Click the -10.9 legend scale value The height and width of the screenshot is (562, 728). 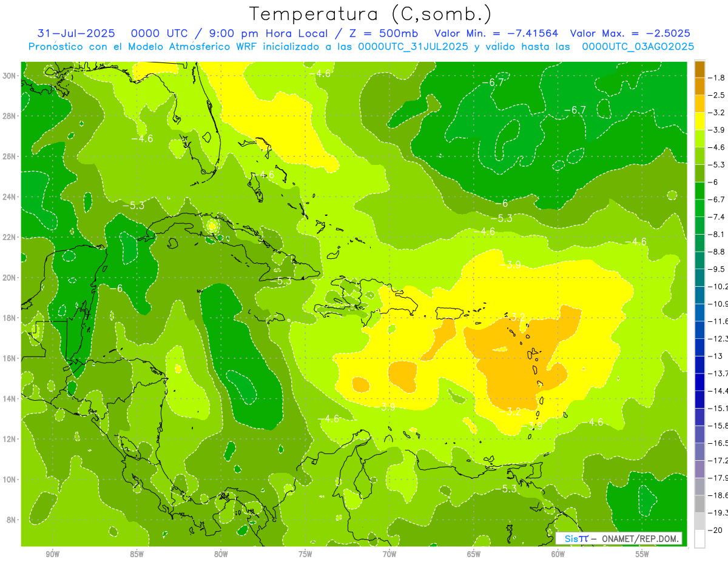(718, 304)
